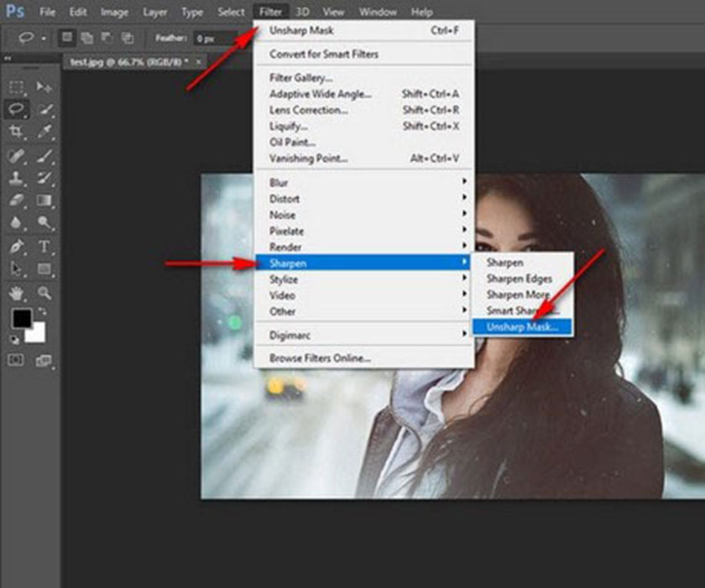
Task: Reapply last Unsharp Mask filter (Ctrl+F)
Action: point(363,30)
